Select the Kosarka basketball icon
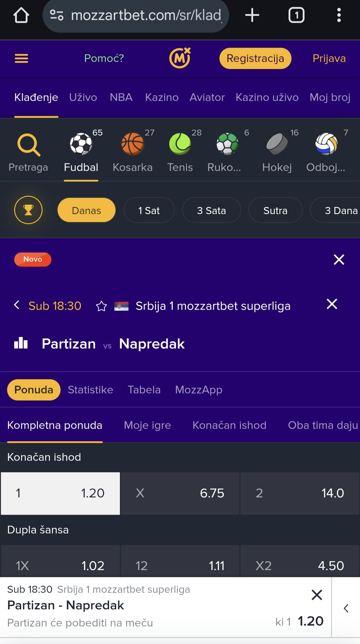 point(133,144)
